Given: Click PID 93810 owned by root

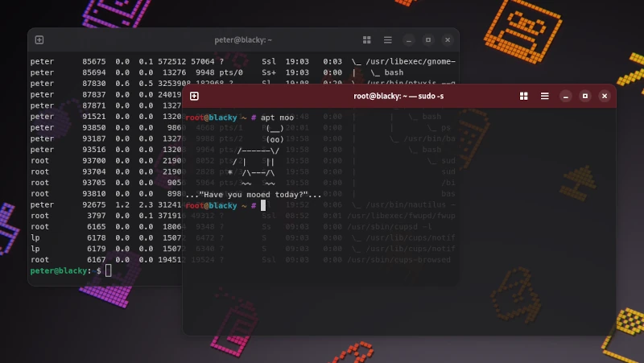Looking at the screenshot, I should 93,194.
